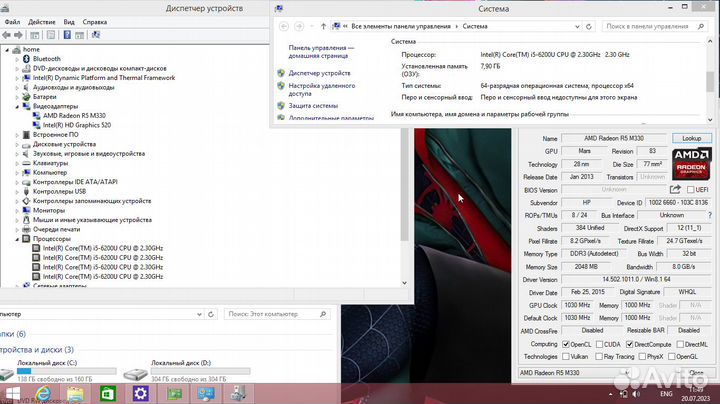Screen dimensions: 720x404
Task: Open address bar dropdown in Система window
Action: pos(577,27)
